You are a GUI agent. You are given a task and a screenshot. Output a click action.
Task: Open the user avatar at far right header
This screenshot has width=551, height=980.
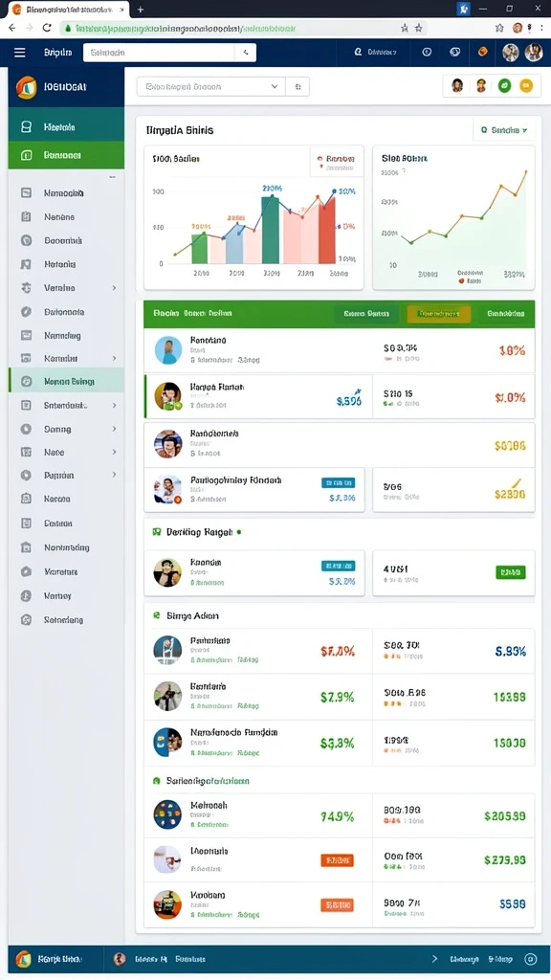[533, 53]
